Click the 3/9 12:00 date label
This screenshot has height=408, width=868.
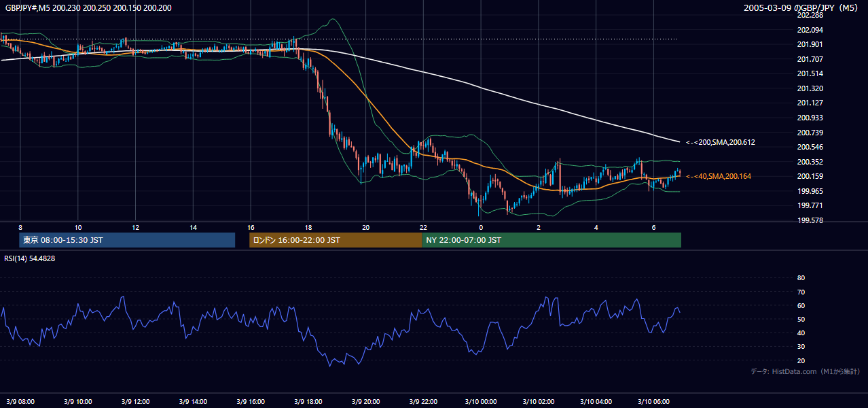click(x=136, y=401)
